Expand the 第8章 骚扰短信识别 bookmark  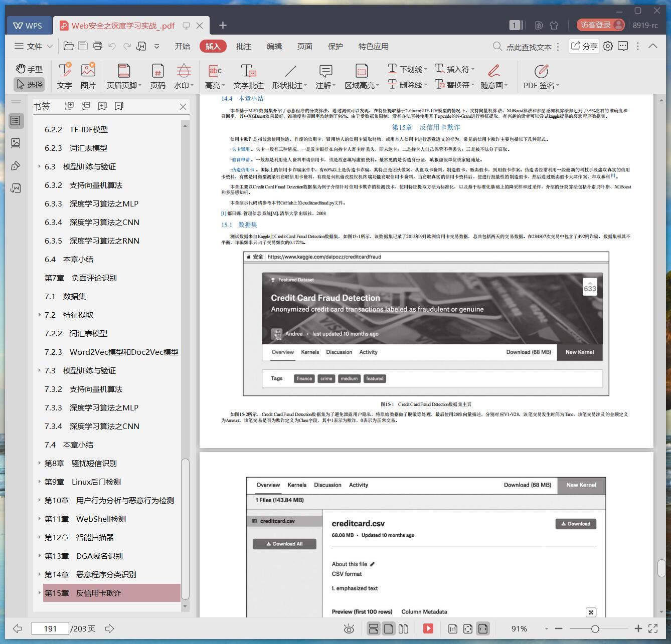coord(40,463)
